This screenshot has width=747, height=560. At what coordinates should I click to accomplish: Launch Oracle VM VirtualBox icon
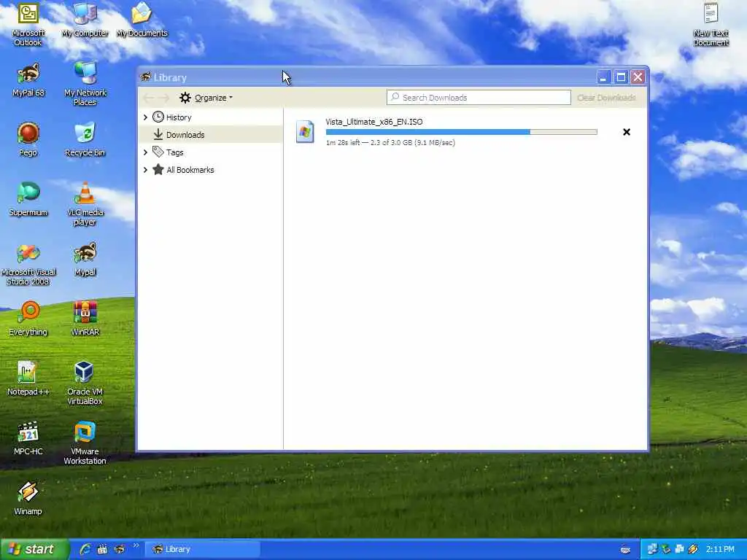(85, 384)
